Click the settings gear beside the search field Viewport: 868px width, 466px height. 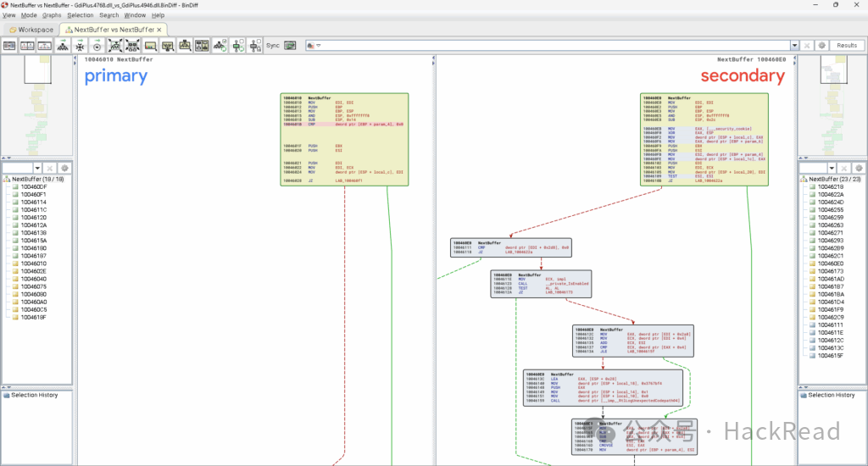pyautogui.click(x=822, y=46)
